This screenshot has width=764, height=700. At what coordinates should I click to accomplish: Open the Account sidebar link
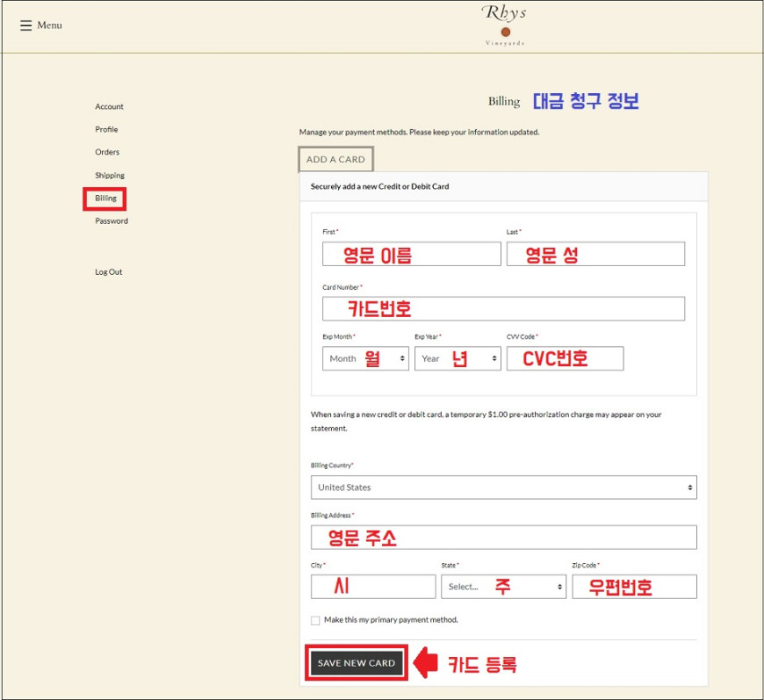[109, 106]
